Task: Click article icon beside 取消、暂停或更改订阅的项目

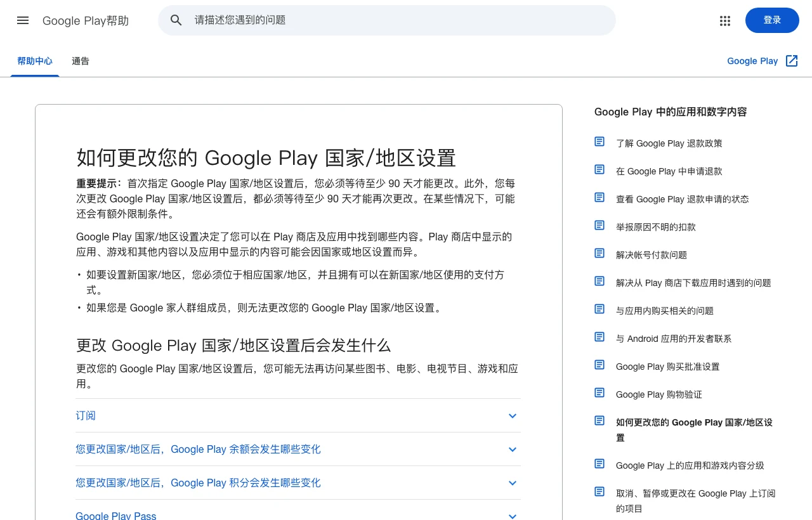Action: click(599, 491)
